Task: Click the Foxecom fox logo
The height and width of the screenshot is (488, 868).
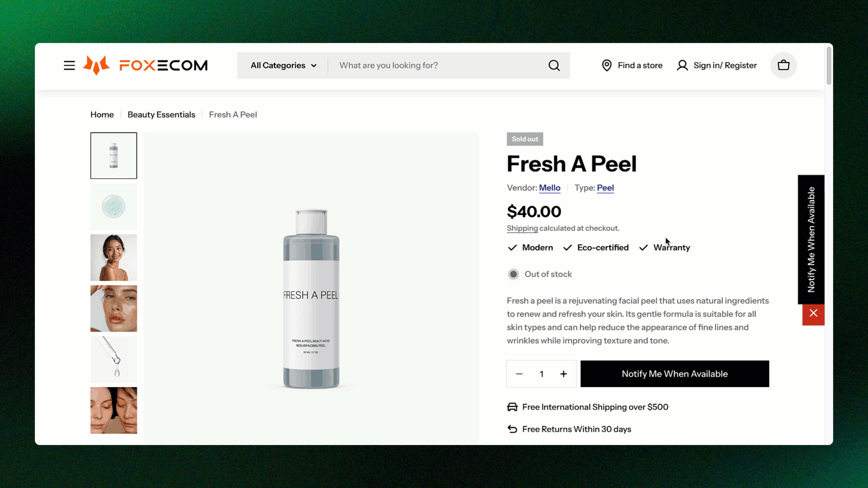Action: [x=96, y=66]
